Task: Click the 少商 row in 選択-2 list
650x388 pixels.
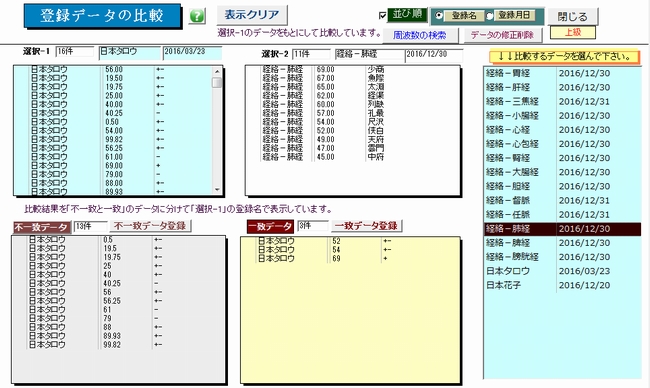Action: [x=352, y=69]
